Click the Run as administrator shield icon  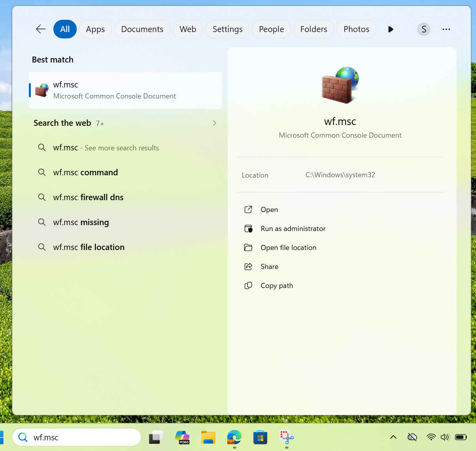[248, 229]
